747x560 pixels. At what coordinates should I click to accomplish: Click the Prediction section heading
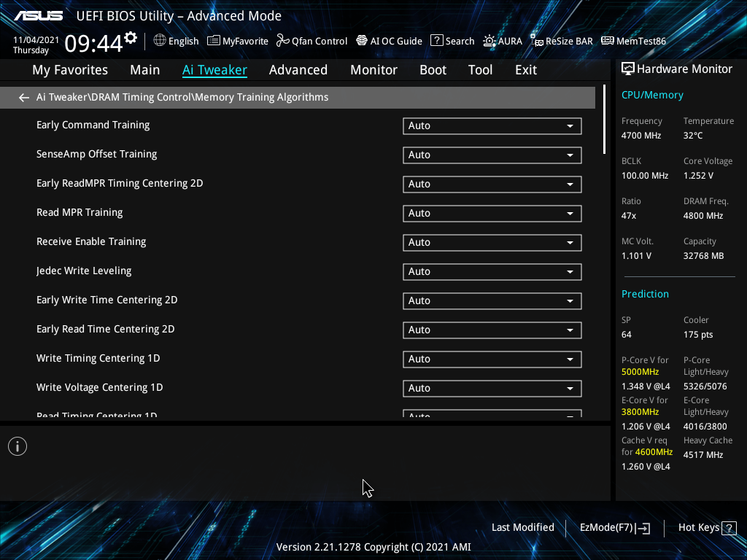point(645,294)
